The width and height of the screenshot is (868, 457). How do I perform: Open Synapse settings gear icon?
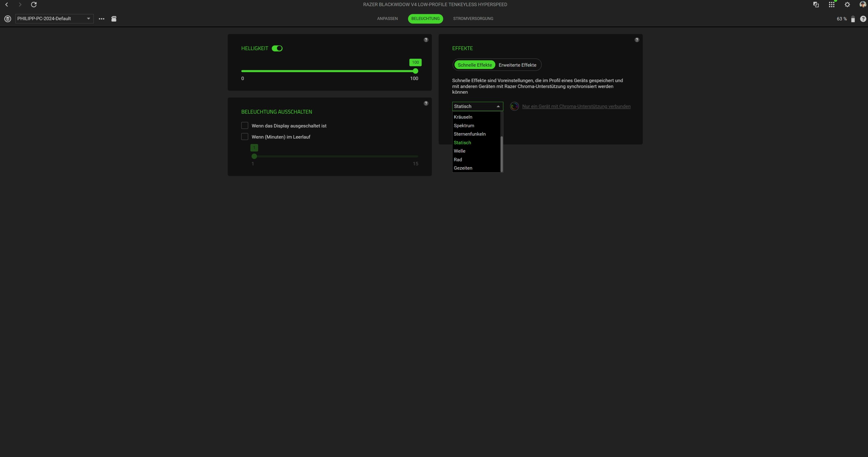point(847,5)
